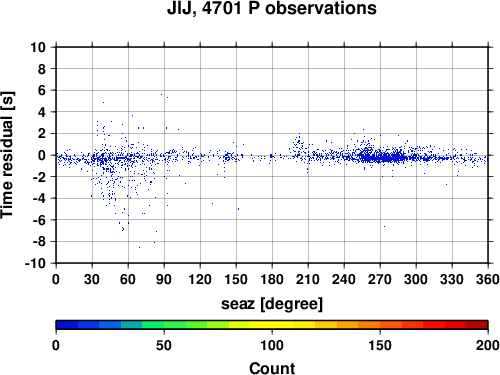Click the x-axis tick label 270

click(x=380, y=279)
